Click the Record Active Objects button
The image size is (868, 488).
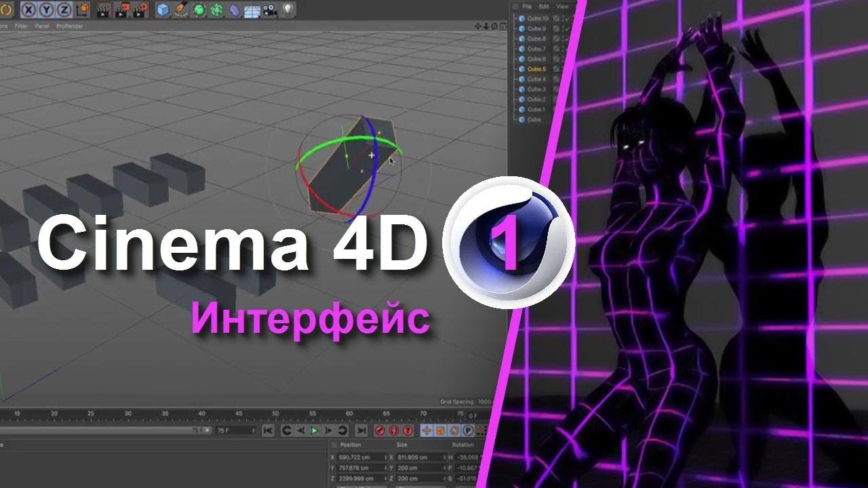[x=380, y=430]
